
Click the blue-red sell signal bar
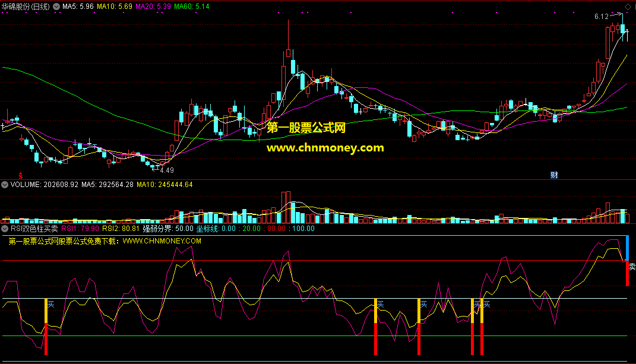click(628, 261)
